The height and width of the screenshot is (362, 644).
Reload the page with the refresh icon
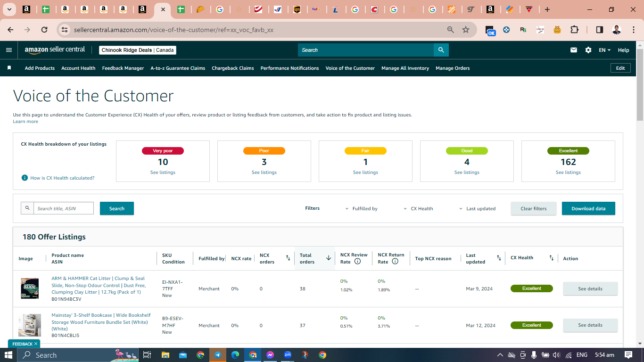coord(44,30)
